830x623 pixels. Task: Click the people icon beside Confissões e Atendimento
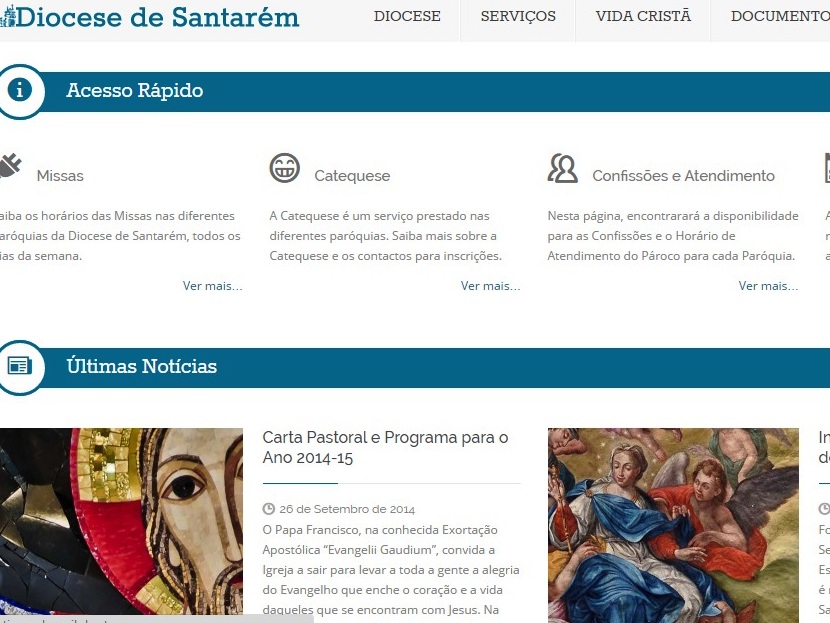coord(563,168)
